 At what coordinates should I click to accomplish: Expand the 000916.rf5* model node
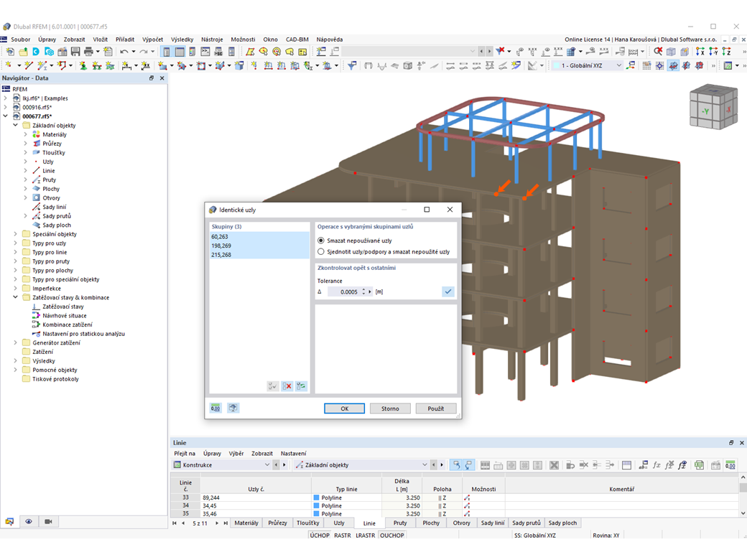[x=5, y=107]
